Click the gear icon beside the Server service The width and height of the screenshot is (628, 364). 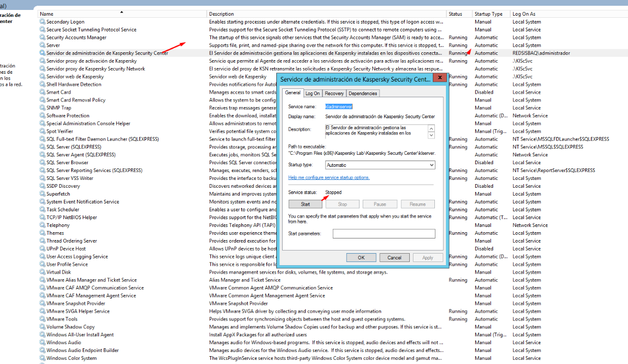coord(42,45)
